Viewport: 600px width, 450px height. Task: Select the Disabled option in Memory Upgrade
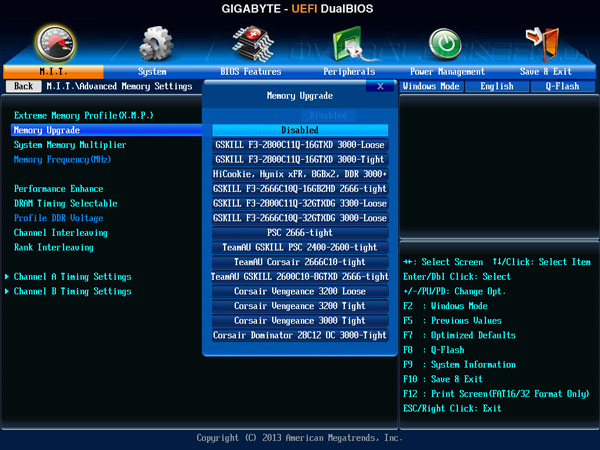(x=300, y=130)
